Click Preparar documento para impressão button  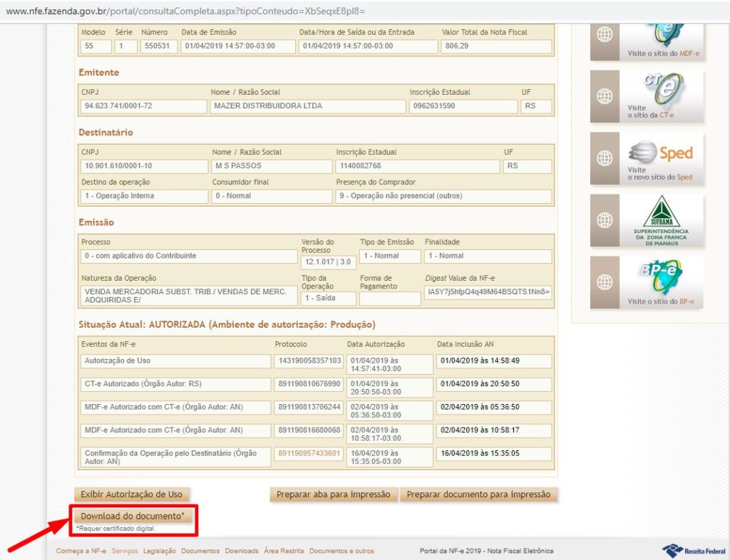point(478,494)
